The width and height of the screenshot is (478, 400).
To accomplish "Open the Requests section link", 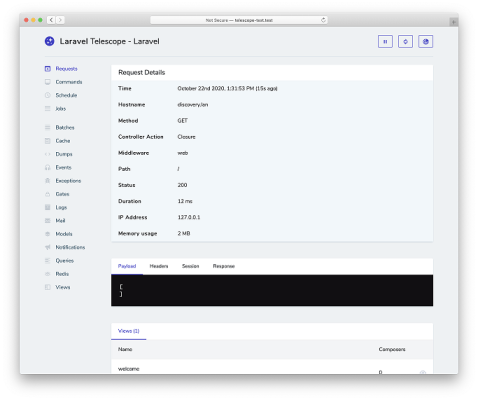I will coord(66,69).
